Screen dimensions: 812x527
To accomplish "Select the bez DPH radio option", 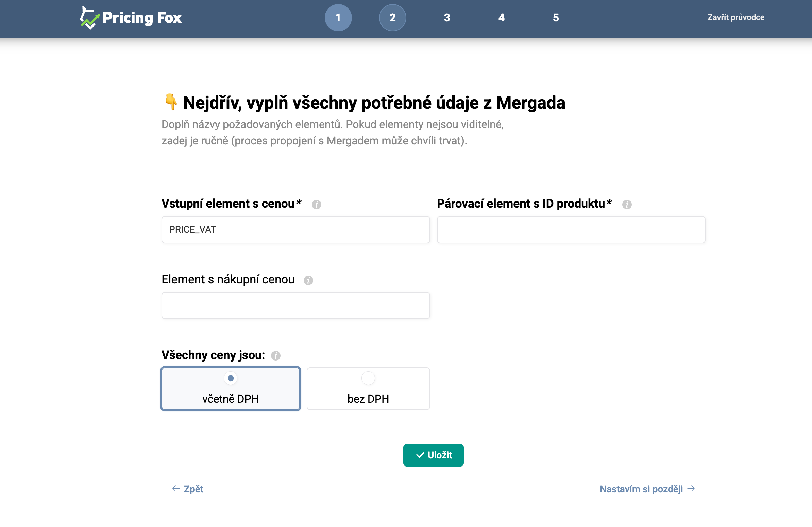I will click(368, 378).
